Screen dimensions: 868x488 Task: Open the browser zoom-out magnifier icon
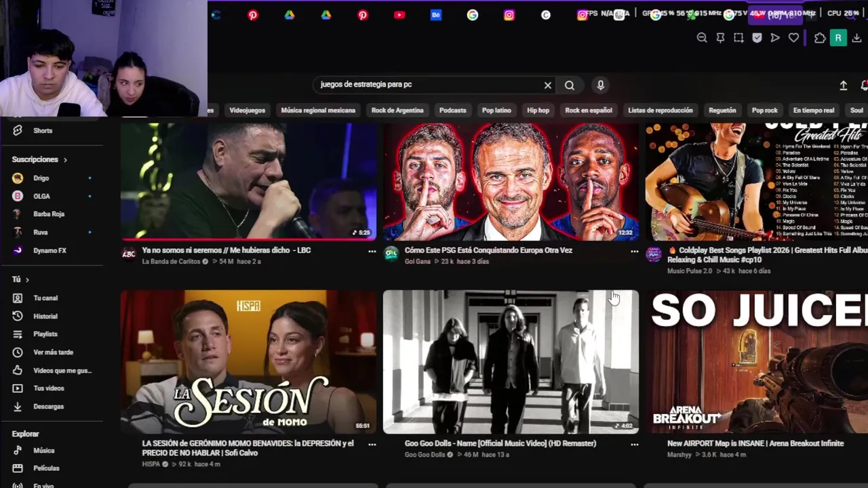click(702, 38)
